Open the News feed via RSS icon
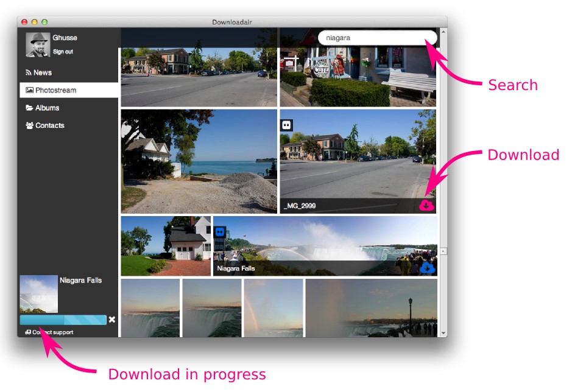This screenshot has width=572, height=392. click(x=29, y=72)
